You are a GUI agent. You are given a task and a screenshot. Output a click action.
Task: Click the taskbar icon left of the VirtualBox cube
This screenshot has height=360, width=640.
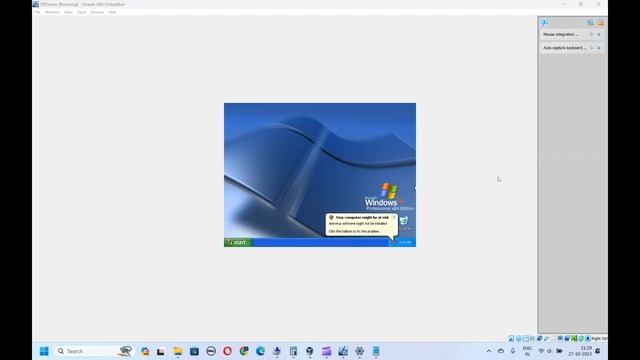[293, 351]
